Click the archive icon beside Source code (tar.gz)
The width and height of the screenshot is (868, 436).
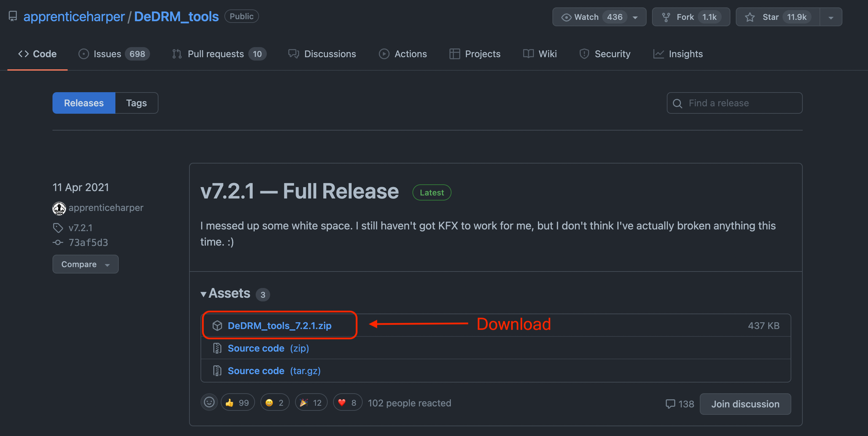click(x=217, y=371)
